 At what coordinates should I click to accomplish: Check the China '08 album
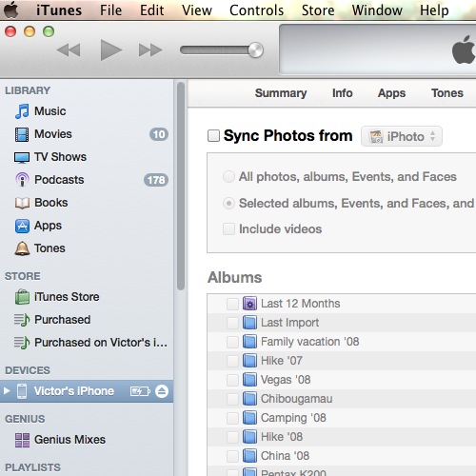[232, 456]
